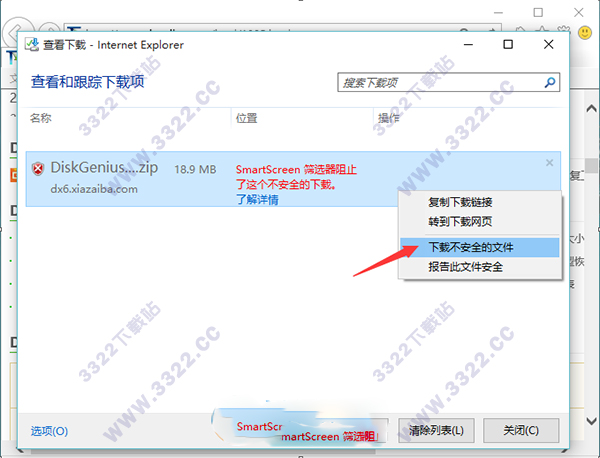Choose 报告此文件安全 menu entry
Viewport: 600px width, 458px height.
465,267
